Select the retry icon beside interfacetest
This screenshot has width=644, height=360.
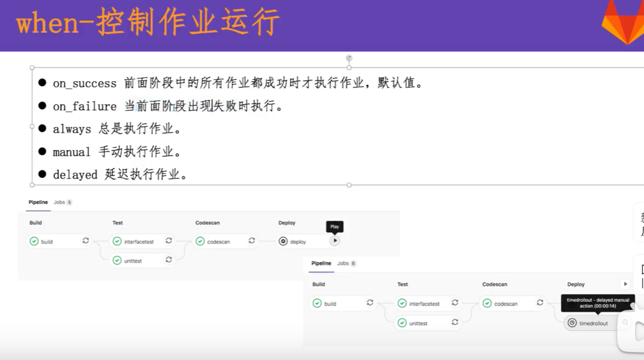(x=168, y=241)
